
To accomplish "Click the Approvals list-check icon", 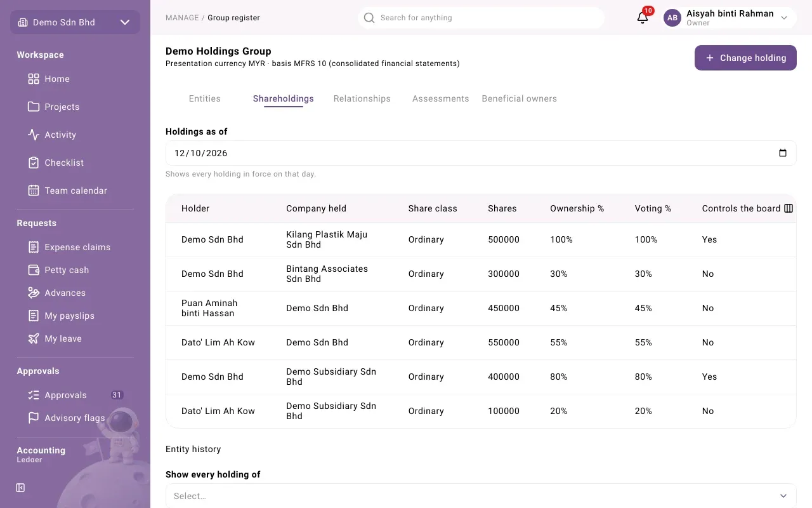I will pyautogui.click(x=34, y=395).
